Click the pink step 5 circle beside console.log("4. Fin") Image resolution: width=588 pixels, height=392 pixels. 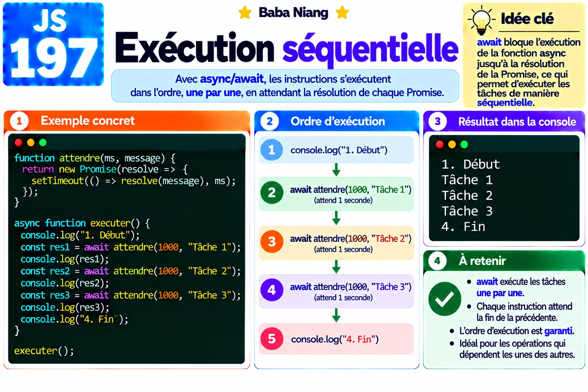pos(272,339)
